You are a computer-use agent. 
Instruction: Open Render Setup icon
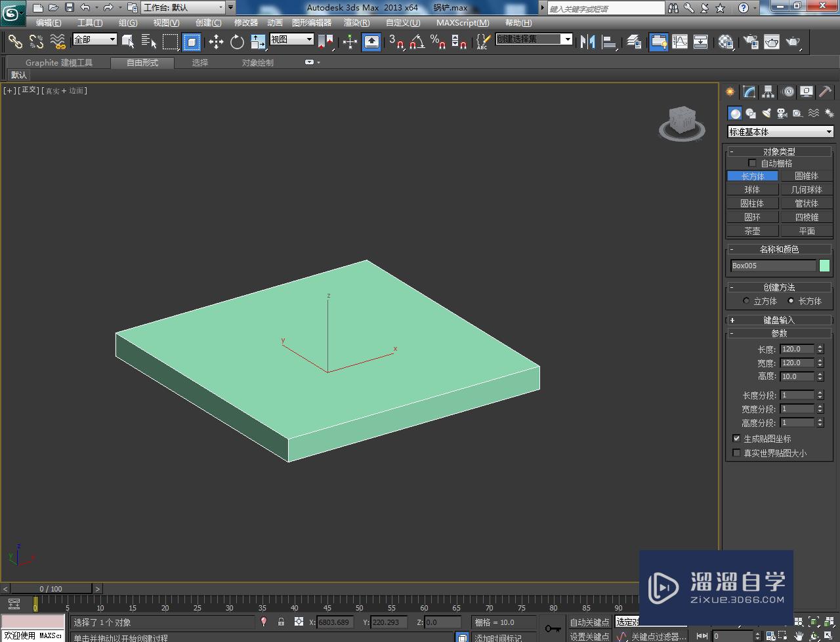tap(750, 42)
